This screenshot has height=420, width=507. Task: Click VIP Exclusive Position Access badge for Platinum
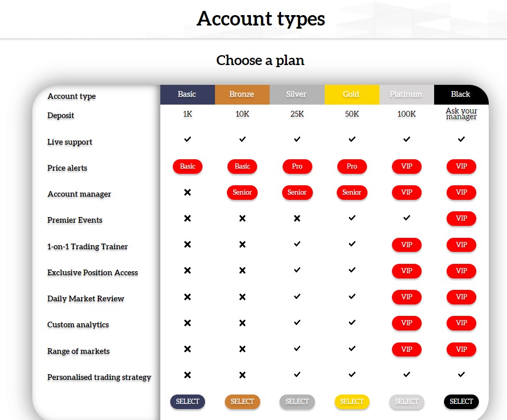click(407, 271)
